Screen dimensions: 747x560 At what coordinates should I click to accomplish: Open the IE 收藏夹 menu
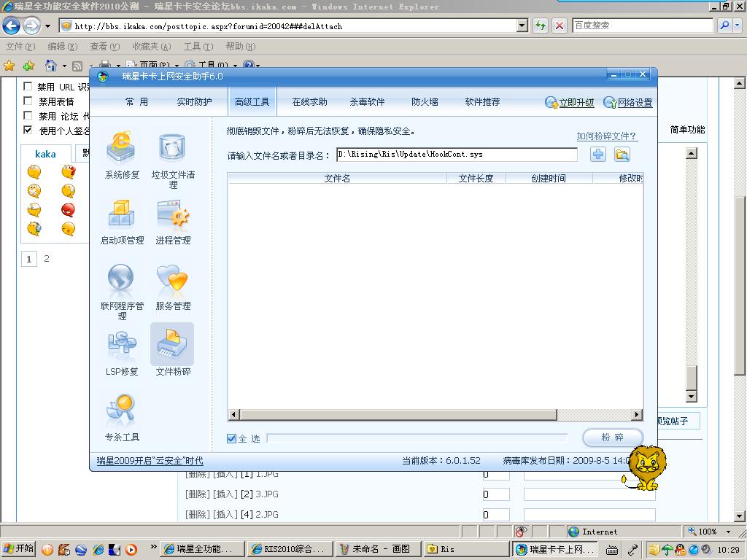152,46
